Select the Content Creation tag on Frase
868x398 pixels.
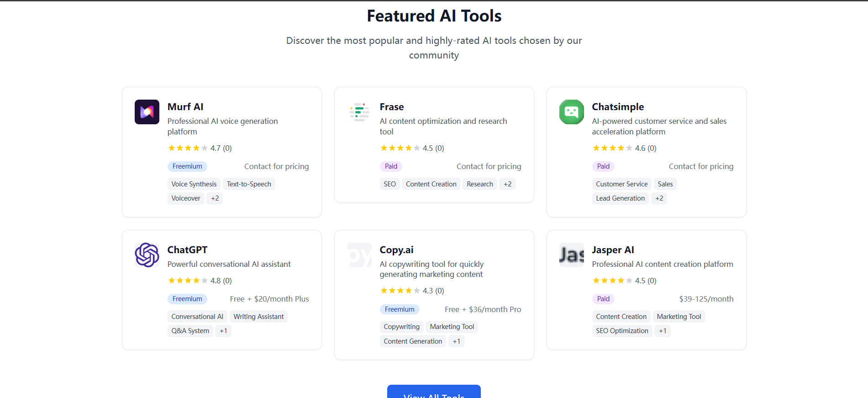pos(431,184)
